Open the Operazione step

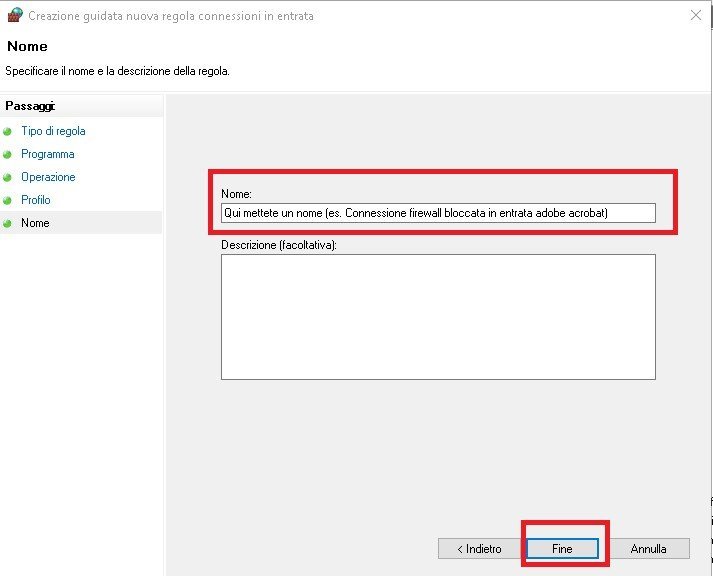coord(48,177)
